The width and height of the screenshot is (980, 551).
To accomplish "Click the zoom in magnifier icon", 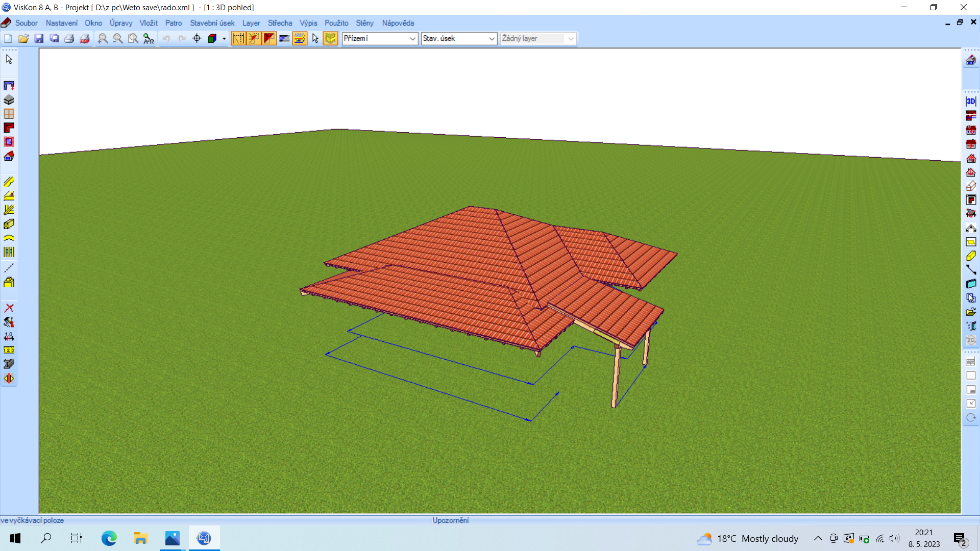I will pos(103,38).
